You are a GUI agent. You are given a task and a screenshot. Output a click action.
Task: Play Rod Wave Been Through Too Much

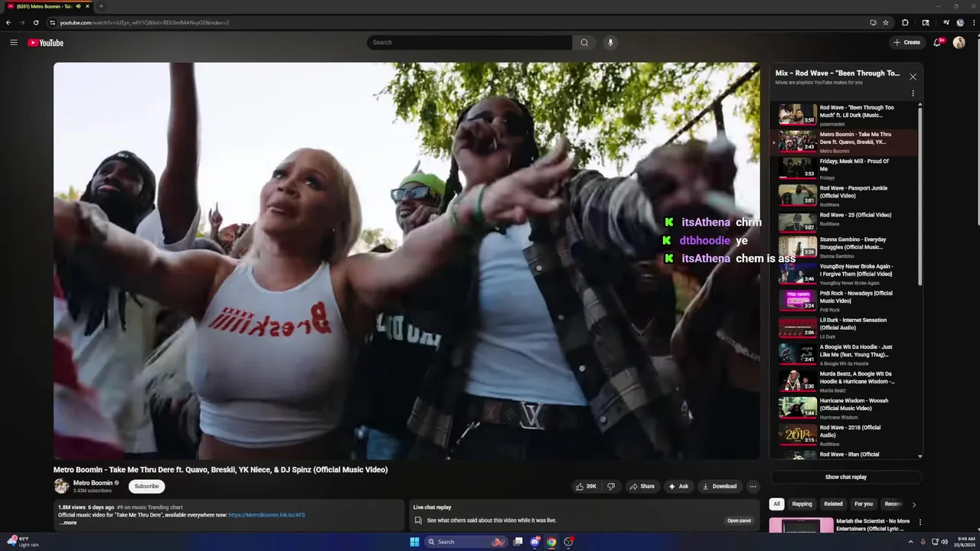point(844,115)
